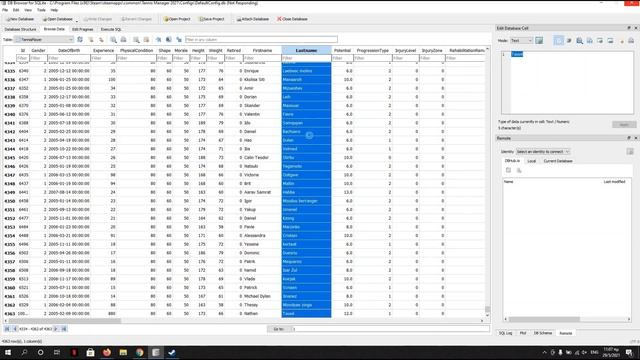Switch to DB Schema bottom tab
Image resolution: width=640 pixels, height=360 pixels.
[x=542, y=333]
